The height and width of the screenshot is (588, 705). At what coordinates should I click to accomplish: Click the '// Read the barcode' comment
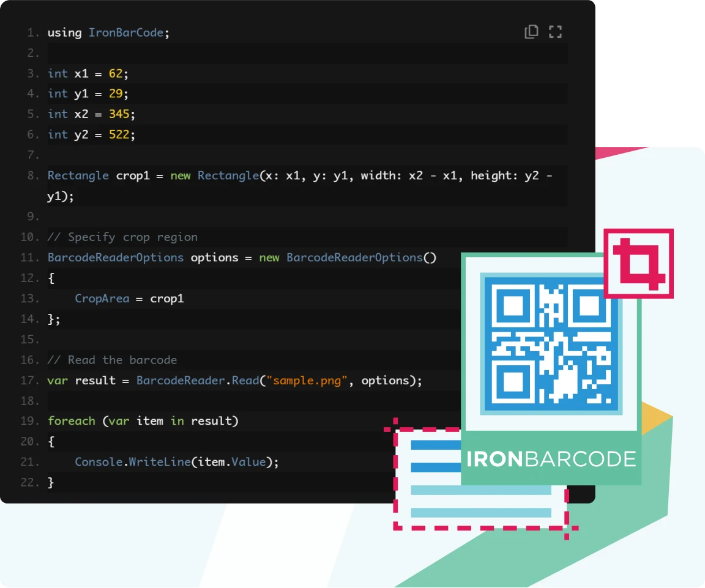tap(112, 360)
